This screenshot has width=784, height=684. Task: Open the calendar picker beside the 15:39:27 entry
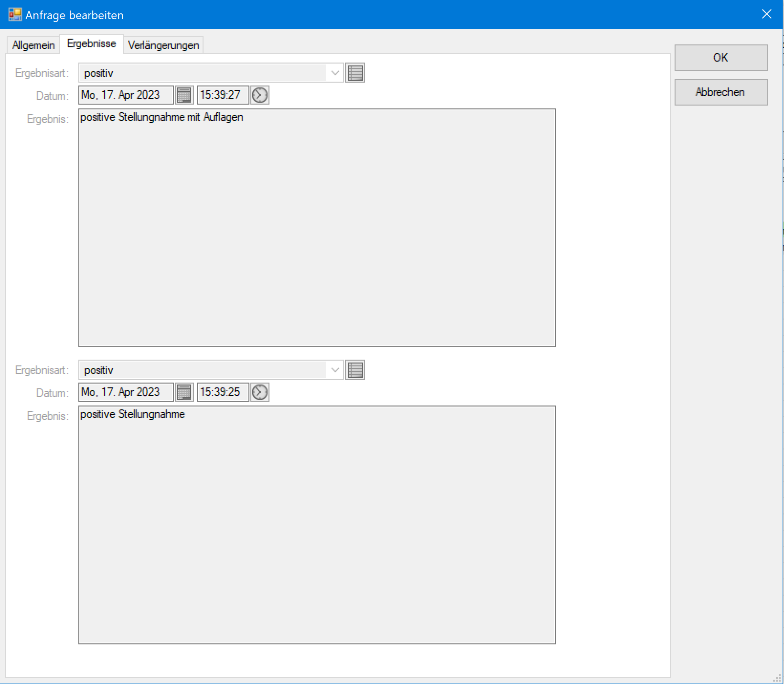click(x=184, y=95)
